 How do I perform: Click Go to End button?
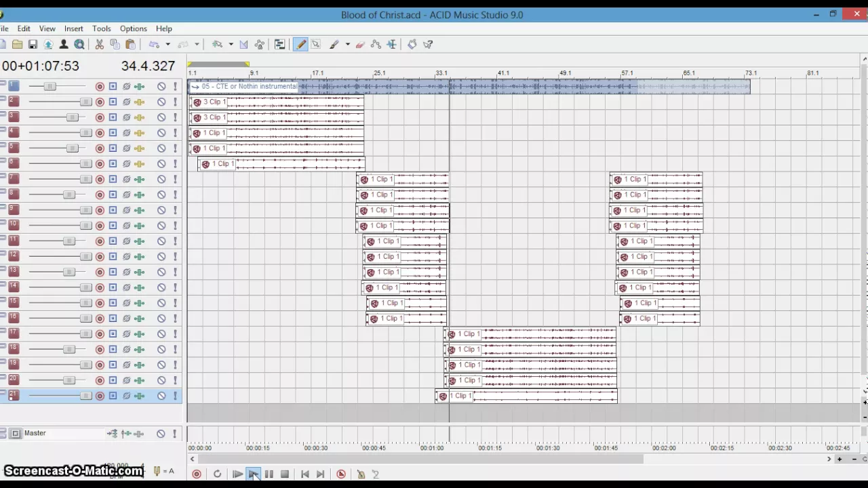(x=321, y=474)
